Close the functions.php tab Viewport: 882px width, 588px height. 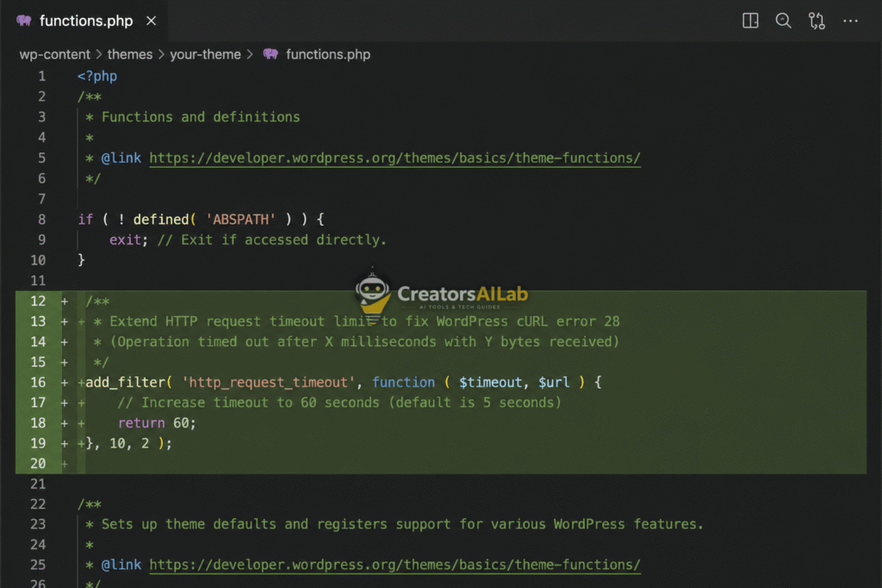tap(152, 21)
